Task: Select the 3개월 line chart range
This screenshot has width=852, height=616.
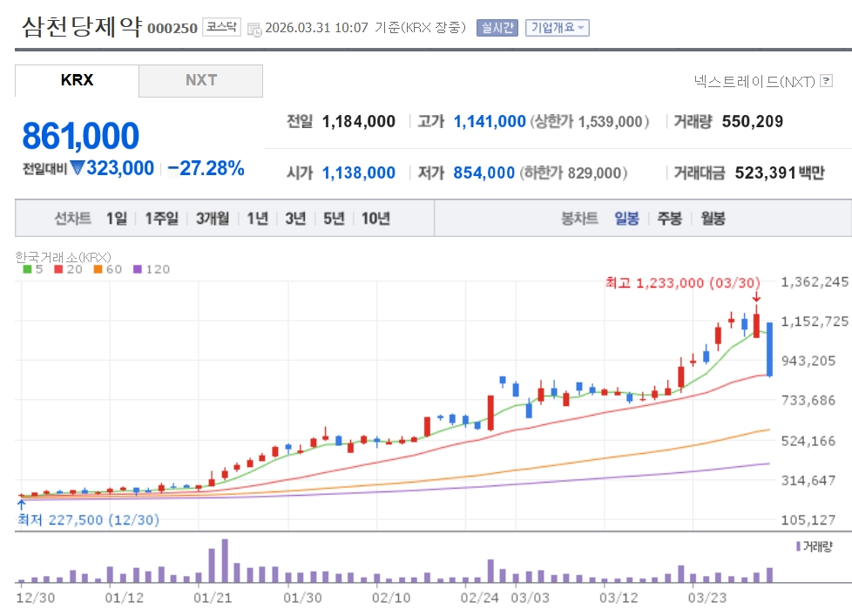Action: [x=213, y=218]
